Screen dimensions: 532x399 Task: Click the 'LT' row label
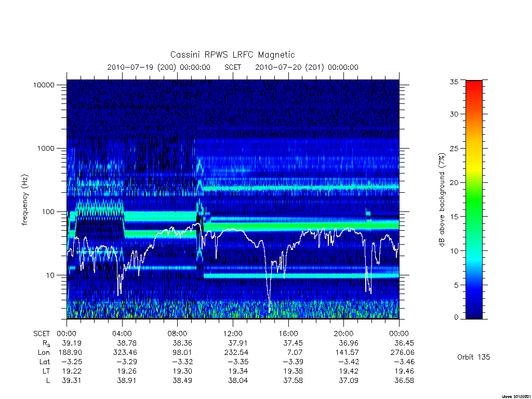click(46, 371)
